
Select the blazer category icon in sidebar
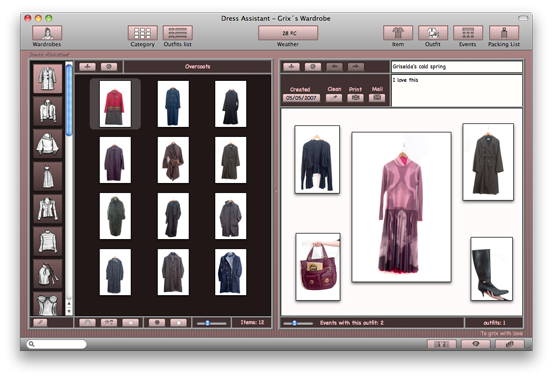click(48, 208)
